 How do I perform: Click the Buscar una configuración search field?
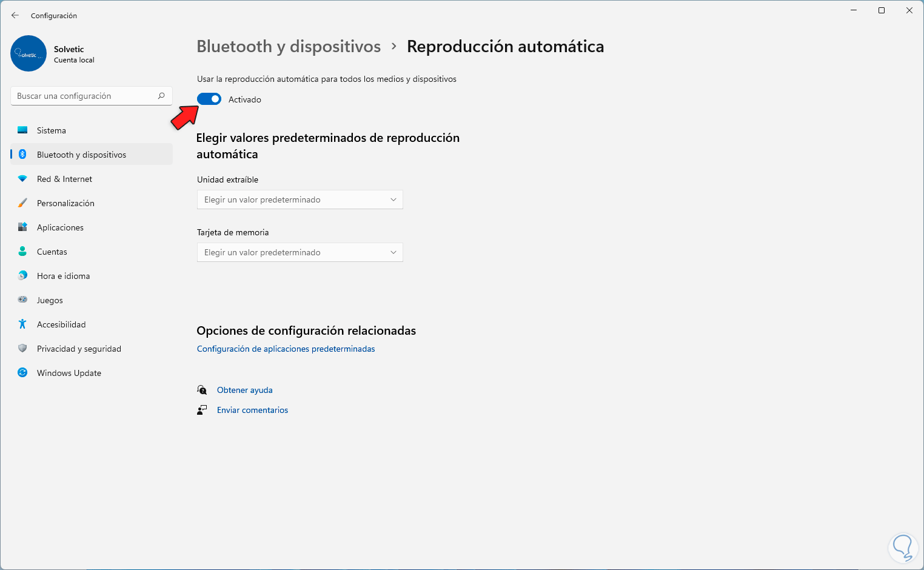click(x=85, y=96)
